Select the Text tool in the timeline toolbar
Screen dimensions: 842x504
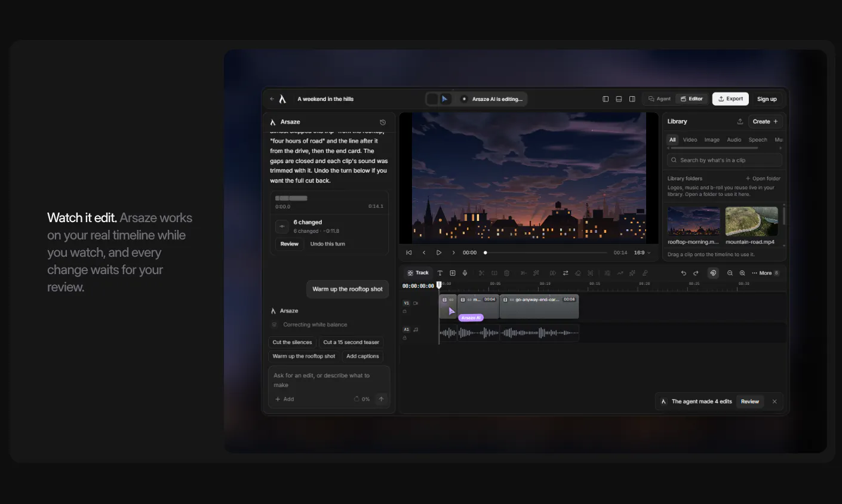coord(440,273)
